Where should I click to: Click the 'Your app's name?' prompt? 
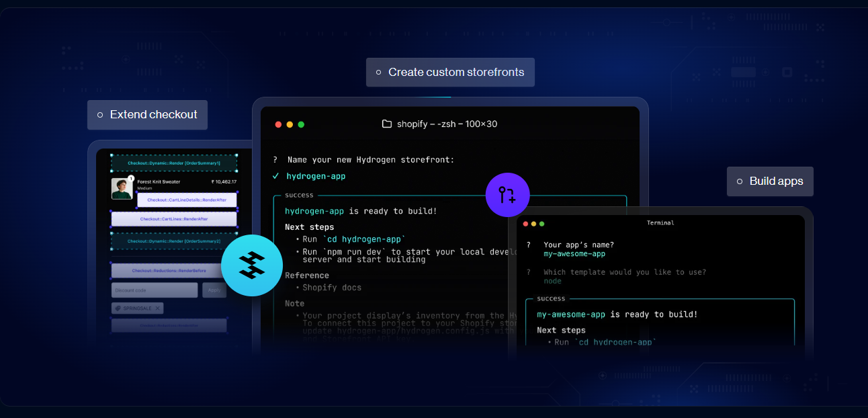tap(578, 245)
